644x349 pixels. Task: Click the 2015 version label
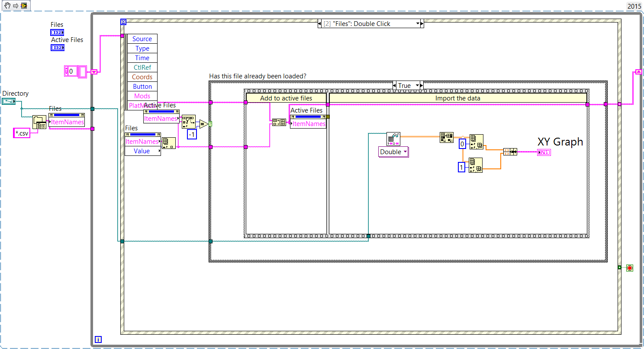point(634,6)
